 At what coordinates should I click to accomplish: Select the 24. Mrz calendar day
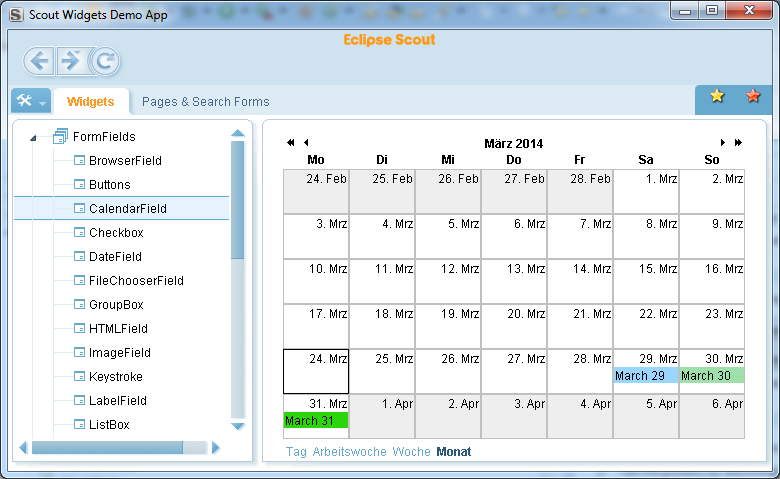click(316, 372)
